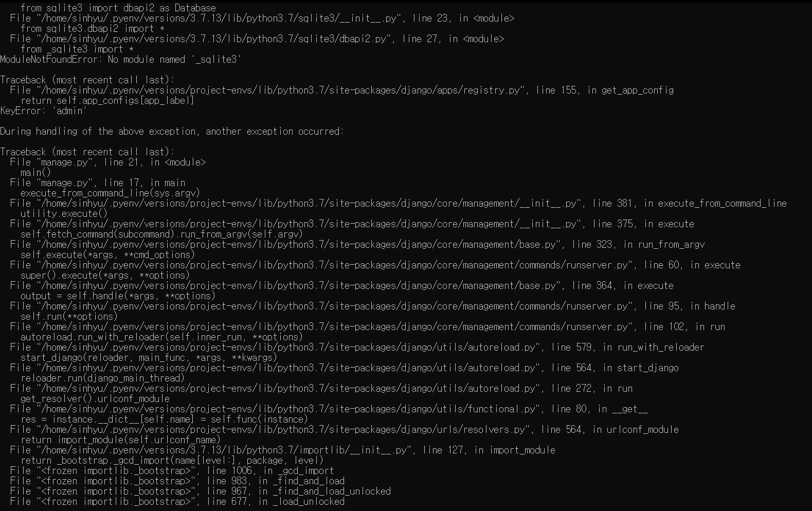Image resolution: width=812 pixels, height=511 pixels.
Task: Click the ModuleNotFoundError '_sqlite3' error line
Action: tap(120, 60)
